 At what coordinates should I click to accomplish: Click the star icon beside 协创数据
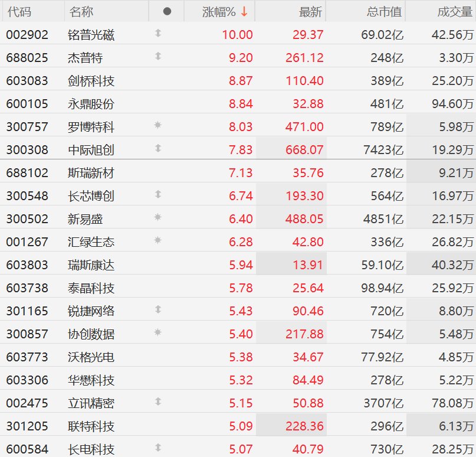coord(157,332)
